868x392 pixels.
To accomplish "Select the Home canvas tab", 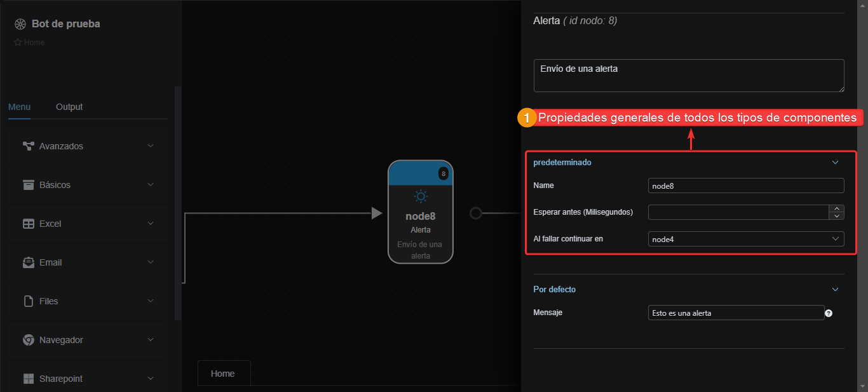I will tap(223, 374).
